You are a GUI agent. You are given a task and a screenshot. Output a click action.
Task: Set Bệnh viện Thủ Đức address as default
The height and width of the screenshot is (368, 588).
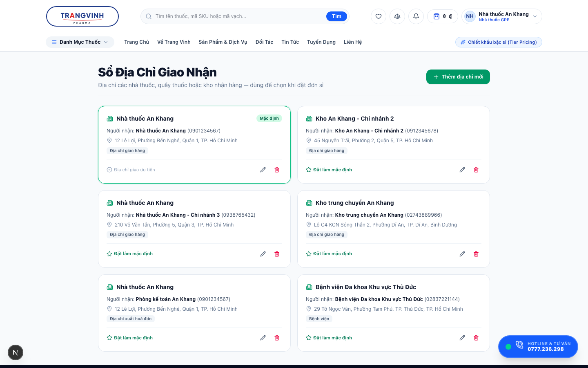coord(329,338)
